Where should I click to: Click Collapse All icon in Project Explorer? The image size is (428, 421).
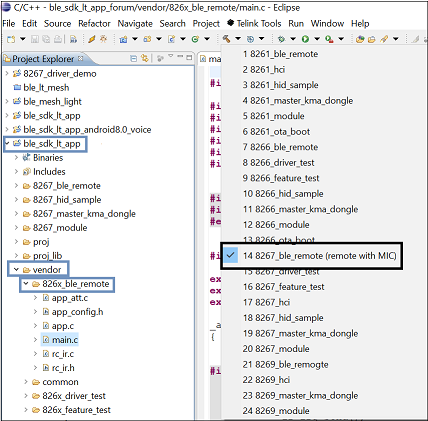[x=134, y=58]
